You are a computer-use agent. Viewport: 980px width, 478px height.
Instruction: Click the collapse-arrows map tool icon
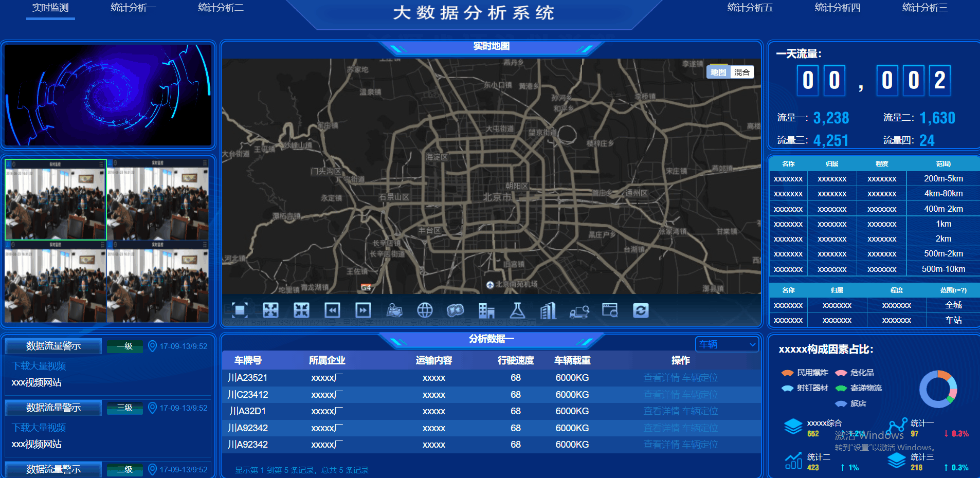[301, 310]
